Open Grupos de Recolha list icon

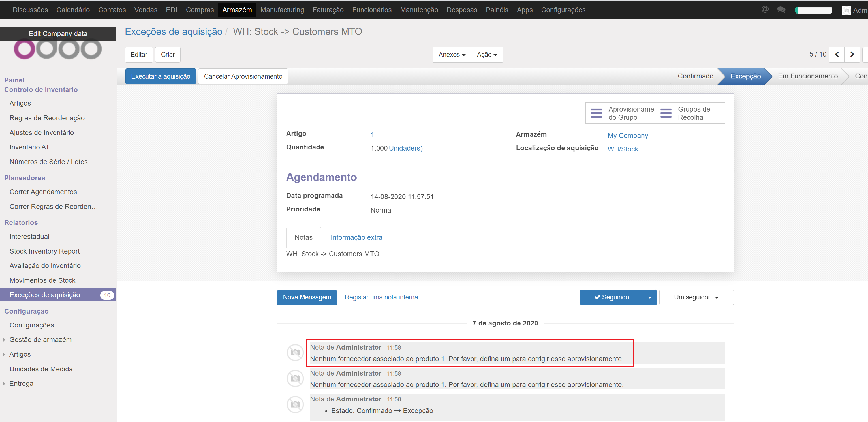[666, 113]
